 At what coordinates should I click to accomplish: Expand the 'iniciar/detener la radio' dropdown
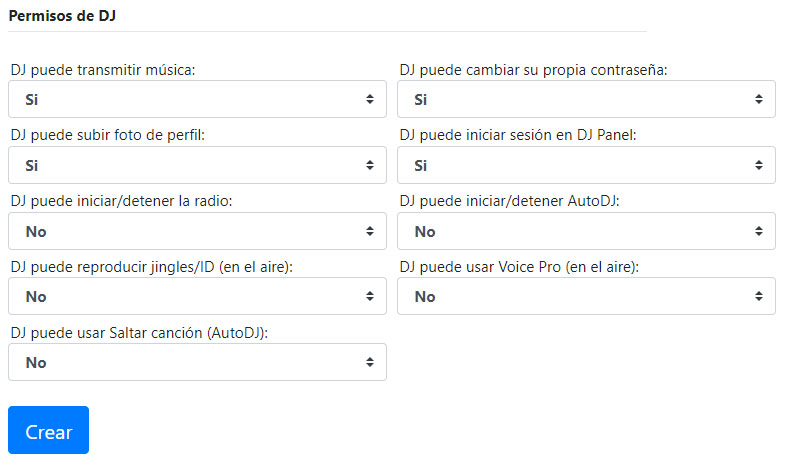(x=197, y=232)
